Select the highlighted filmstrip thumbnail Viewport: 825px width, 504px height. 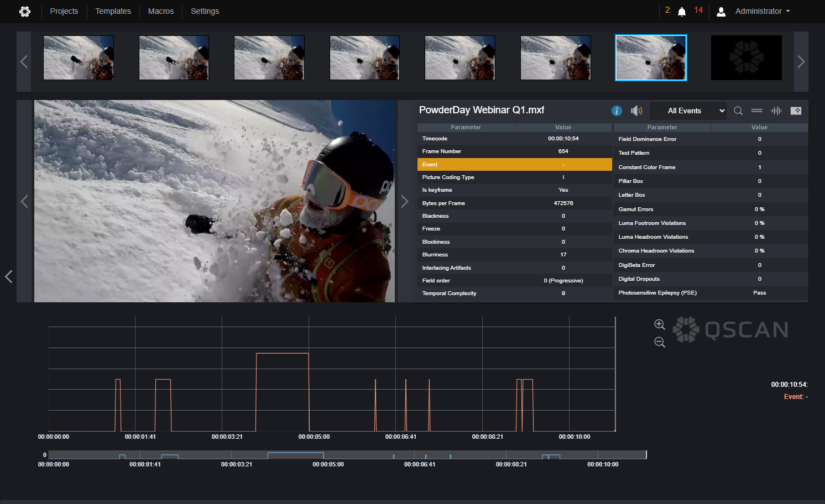pyautogui.click(x=651, y=58)
